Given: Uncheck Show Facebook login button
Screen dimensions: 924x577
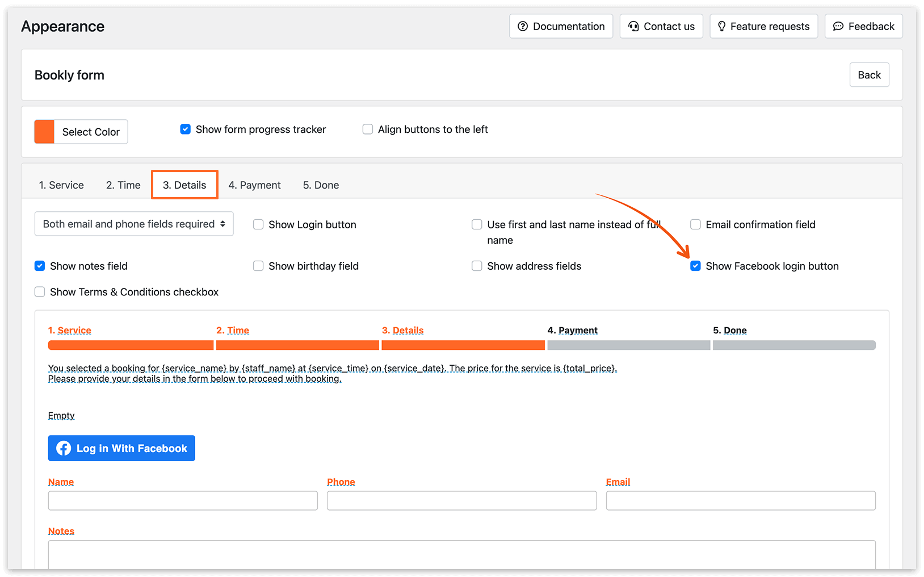Looking at the screenshot, I should tap(695, 266).
